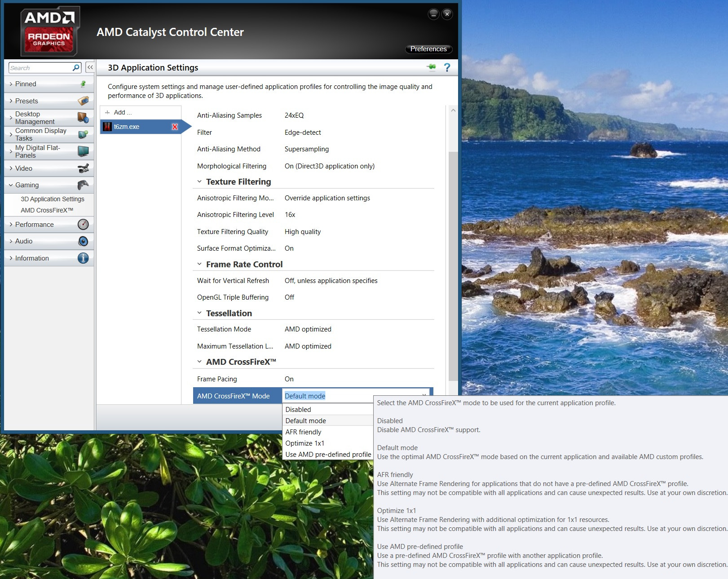Click the AMD CrossFireX Mode combo box
Viewport: 728px width, 579px height.
(357, 395)
